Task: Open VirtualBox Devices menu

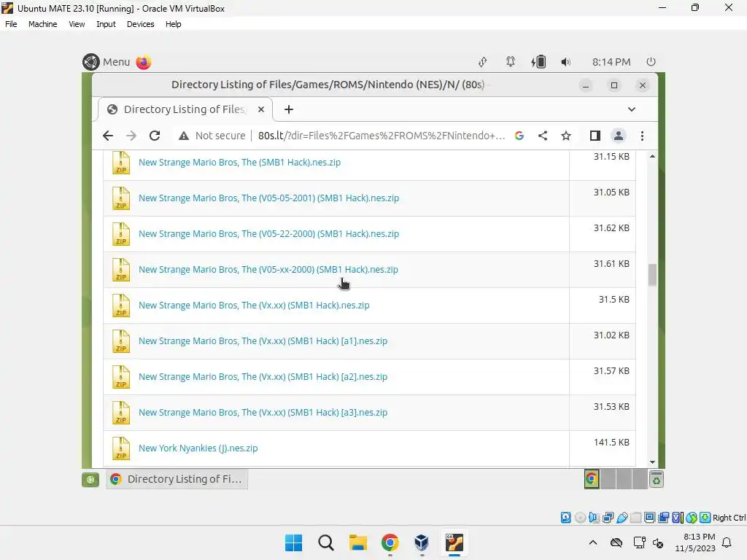Action: coord(140,24)
